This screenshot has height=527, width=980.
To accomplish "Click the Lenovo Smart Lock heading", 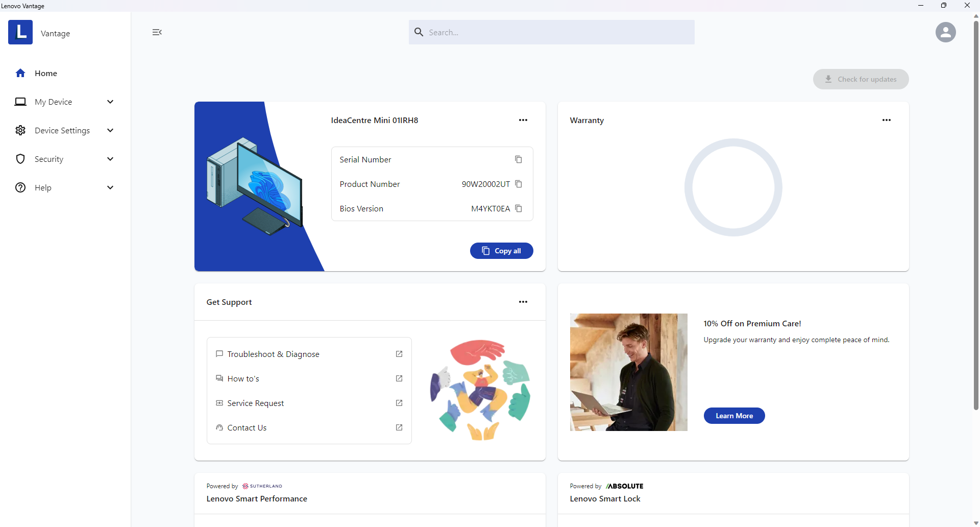I will click(x=605, y=498).
